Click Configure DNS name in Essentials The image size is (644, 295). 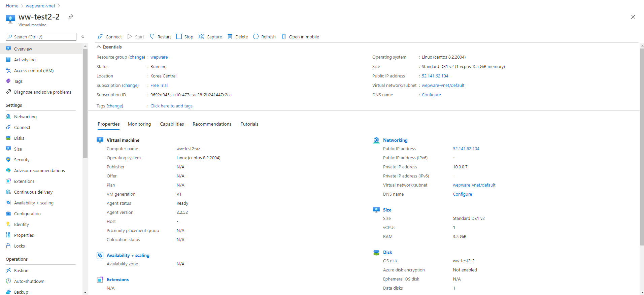(x=431, y=95)
